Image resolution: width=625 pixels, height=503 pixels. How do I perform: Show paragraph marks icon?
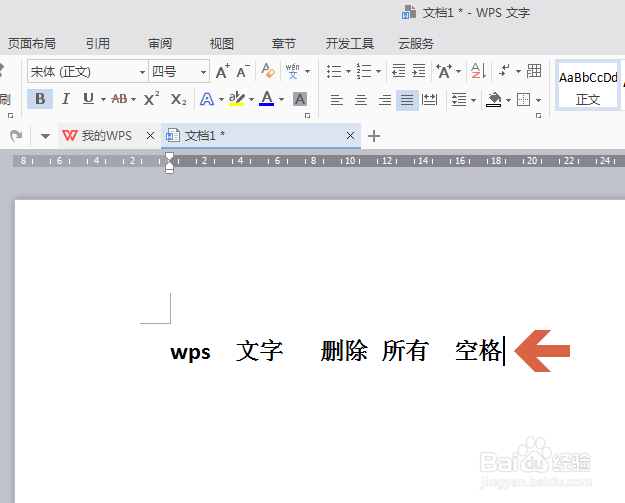(504, 71)
